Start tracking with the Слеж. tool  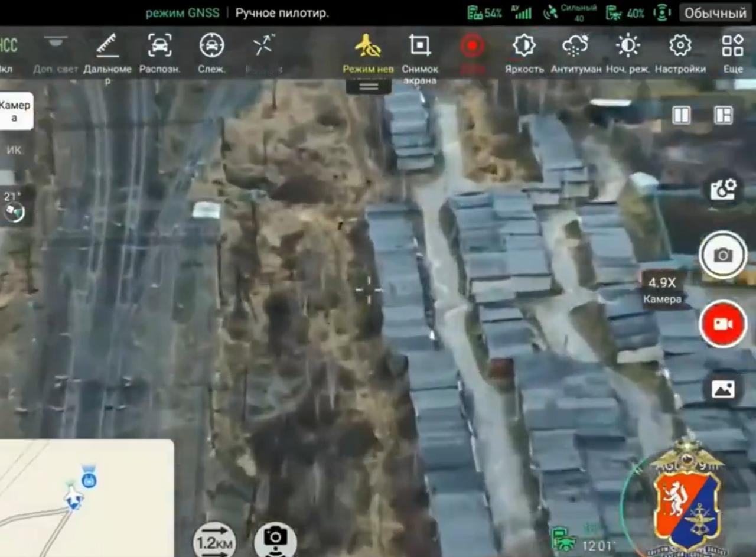(211, 54)
